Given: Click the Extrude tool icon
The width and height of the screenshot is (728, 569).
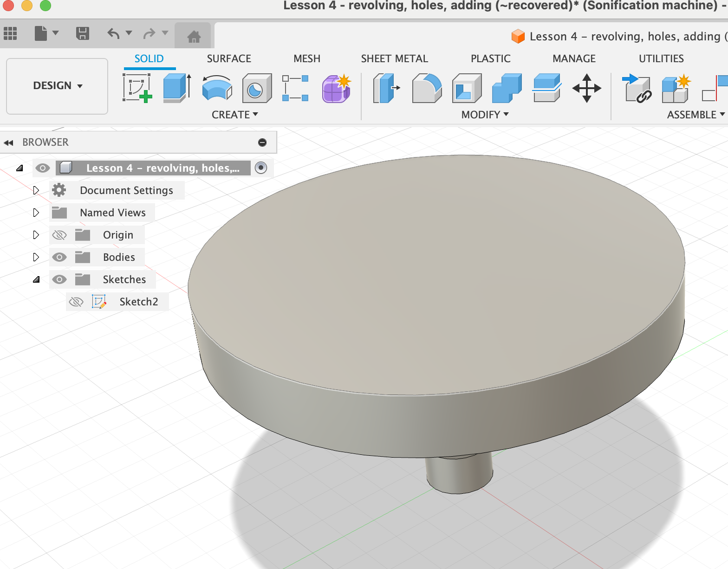Looking at the screenshot, I should point(177,88).
